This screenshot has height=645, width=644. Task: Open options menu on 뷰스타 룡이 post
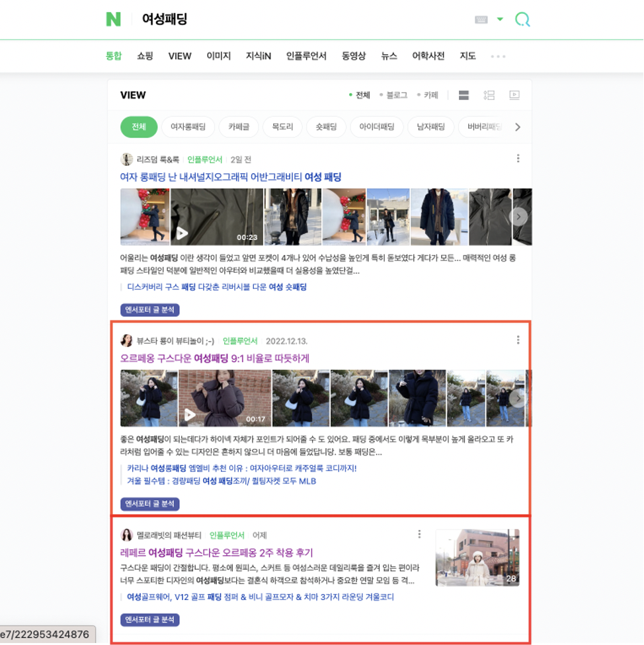pyautogui.click(x=518, y=339)
